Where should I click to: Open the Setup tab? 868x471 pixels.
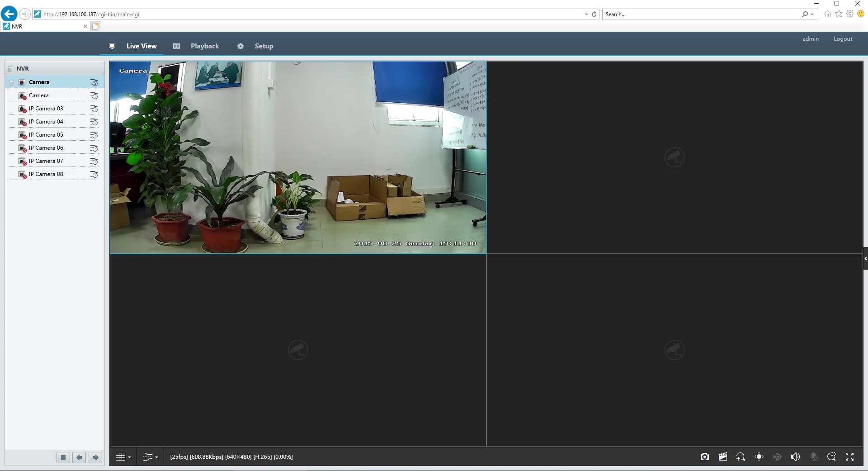tap(264, 46)
